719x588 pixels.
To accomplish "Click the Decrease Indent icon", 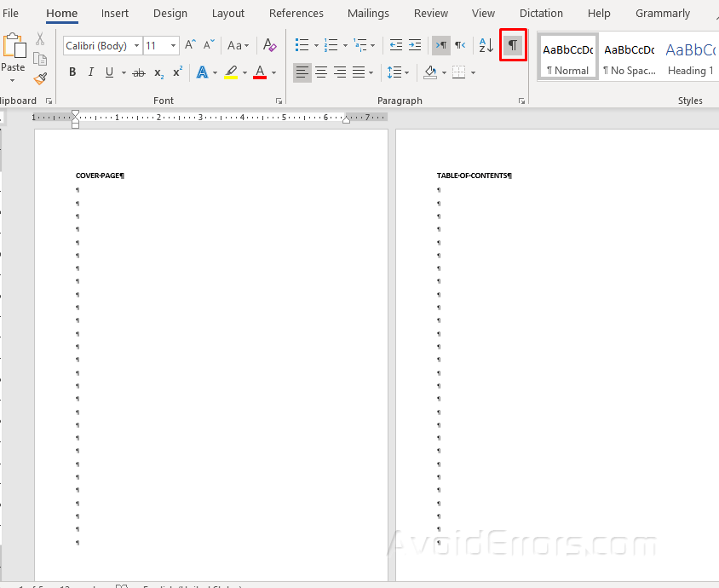I will pyautogui.click(x=396, y=45).
